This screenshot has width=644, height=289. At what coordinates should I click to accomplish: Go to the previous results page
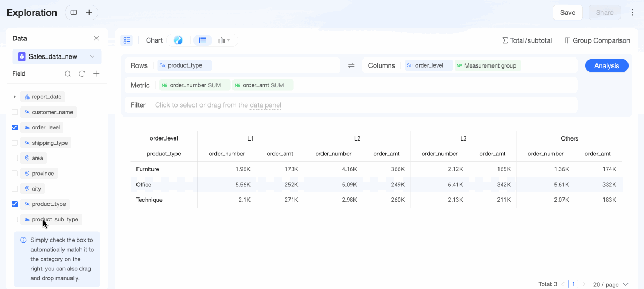562,284
